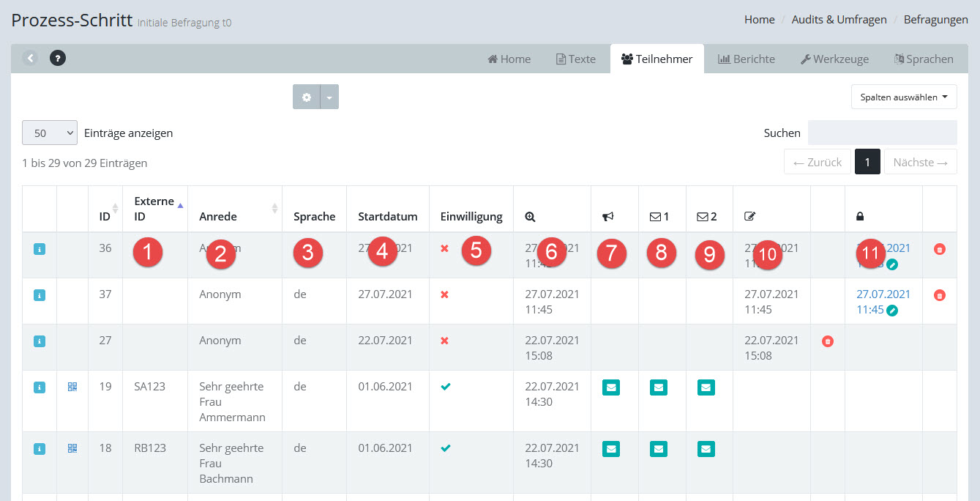This screenshot has width=980, height=501.
Task: Switch to the Berichte tab
Action: [x=747, y=59]
